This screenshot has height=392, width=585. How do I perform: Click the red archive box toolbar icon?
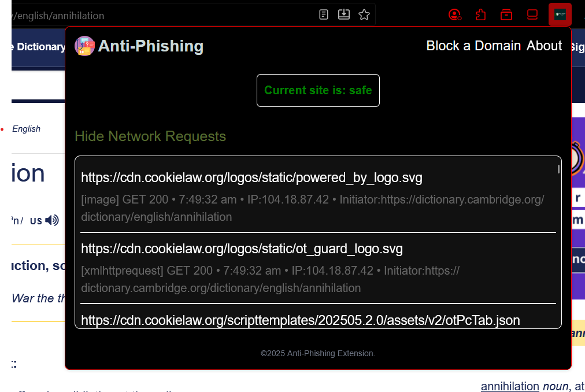pos(506,14)
